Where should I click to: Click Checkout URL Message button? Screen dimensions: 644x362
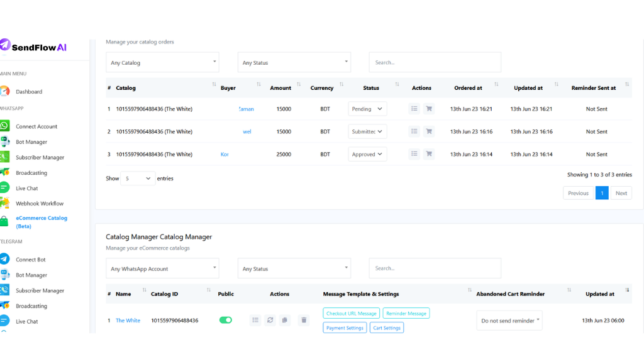(x=351, y=313)
